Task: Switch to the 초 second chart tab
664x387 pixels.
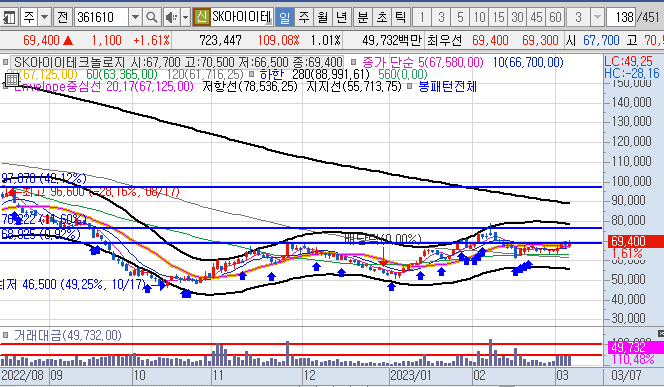Action: 382,17
